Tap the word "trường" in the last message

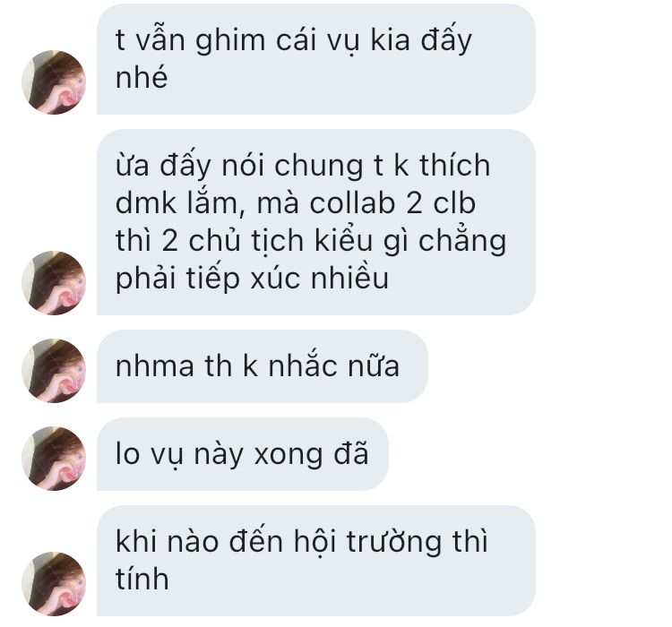point(394,542)
